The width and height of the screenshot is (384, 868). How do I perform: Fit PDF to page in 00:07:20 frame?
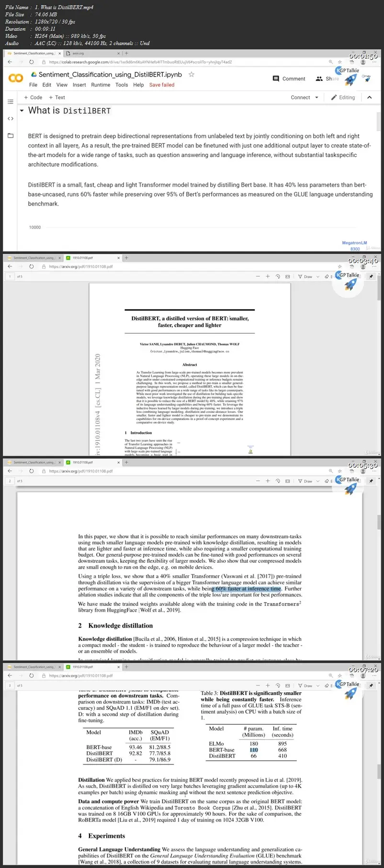287,685
